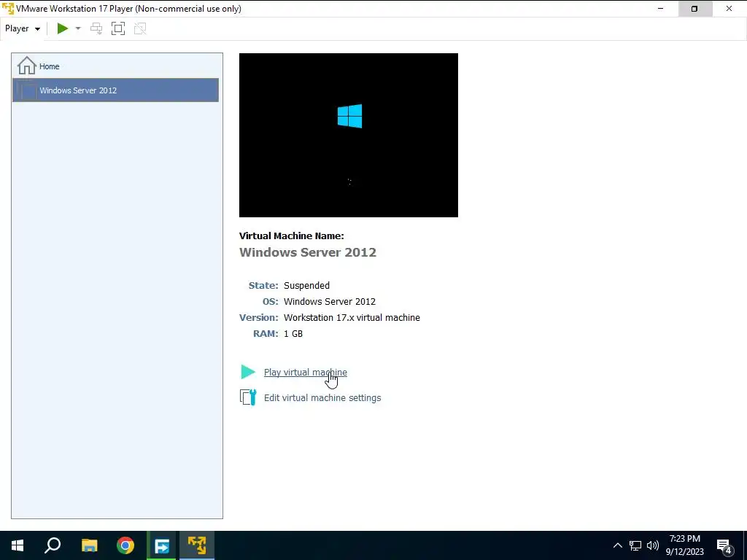Click the Unity mode toolbar icon

[x=140, y=28]
